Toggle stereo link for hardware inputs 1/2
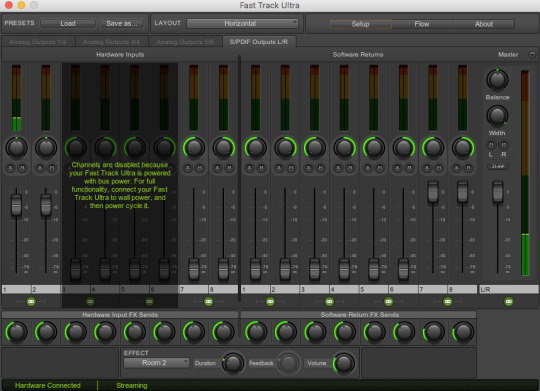The height and width of the screenshot is (391, 540). 31,302
